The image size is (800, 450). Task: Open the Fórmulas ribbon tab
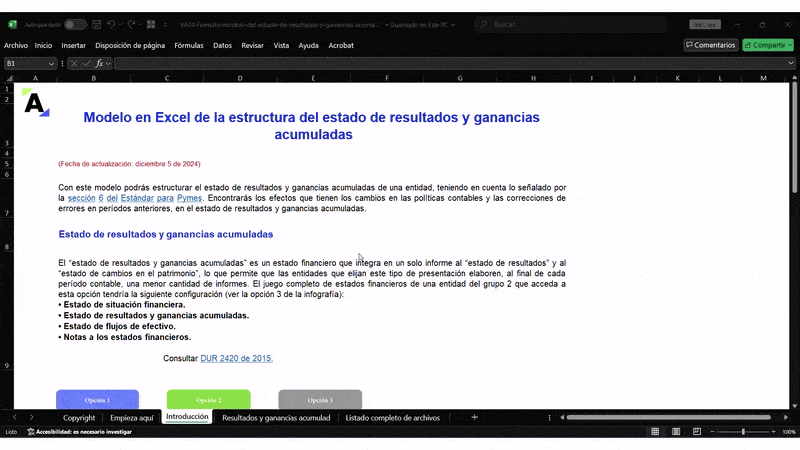click(188, 45)
